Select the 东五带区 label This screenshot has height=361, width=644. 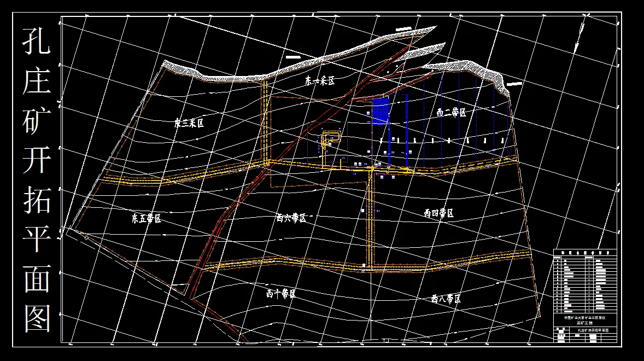[x=146, y=218]
